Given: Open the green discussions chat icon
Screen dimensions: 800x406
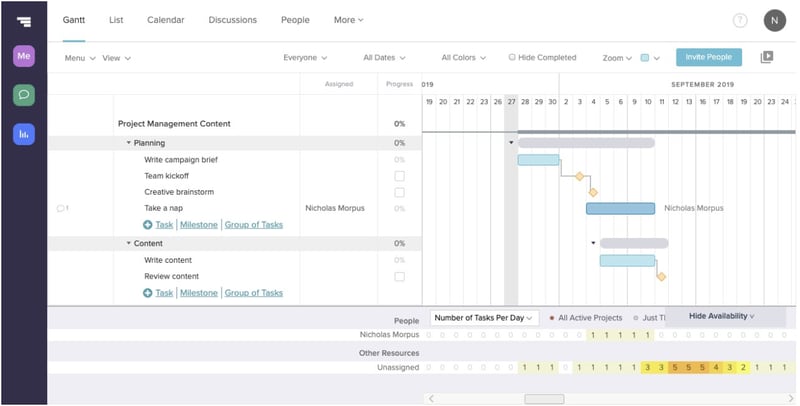Looking at the screenshot, I should (x=24, y=95).
